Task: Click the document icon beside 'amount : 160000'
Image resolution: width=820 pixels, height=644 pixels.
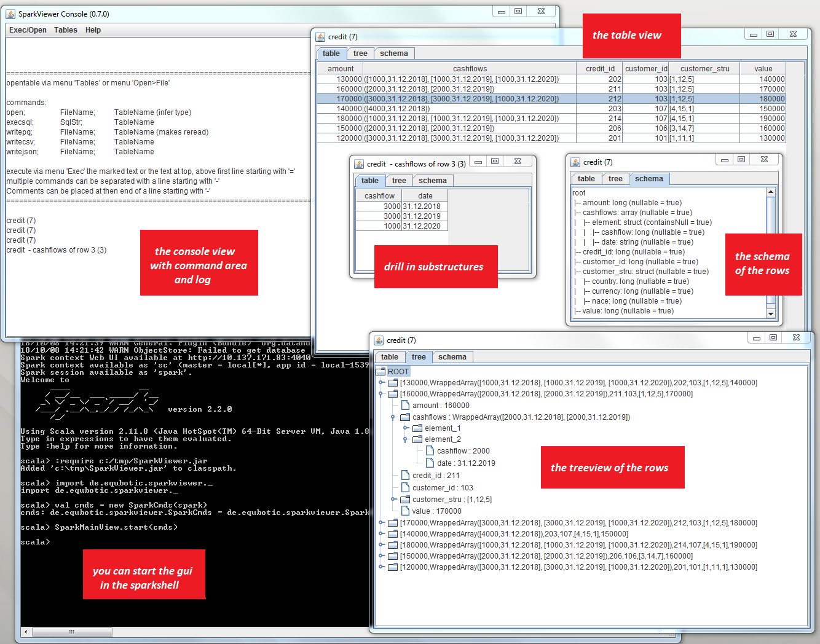Action: (405, 406)
